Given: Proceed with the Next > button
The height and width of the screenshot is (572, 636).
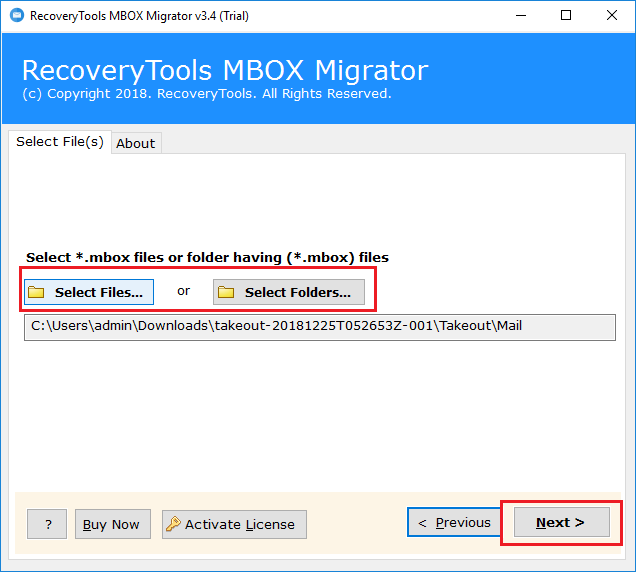Looking at the screenshot, I should 561,523.
